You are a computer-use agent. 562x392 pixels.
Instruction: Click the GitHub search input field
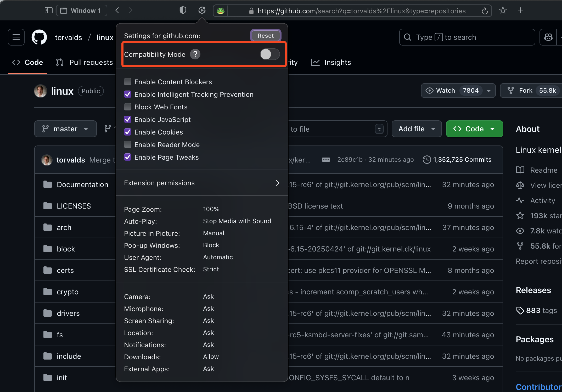click(x=467, y=37)
